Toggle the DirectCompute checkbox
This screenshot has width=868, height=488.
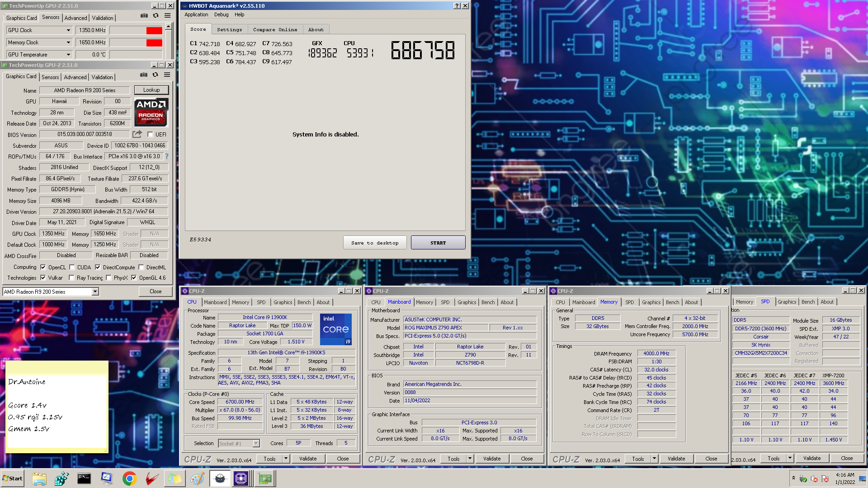pos(98,267)
